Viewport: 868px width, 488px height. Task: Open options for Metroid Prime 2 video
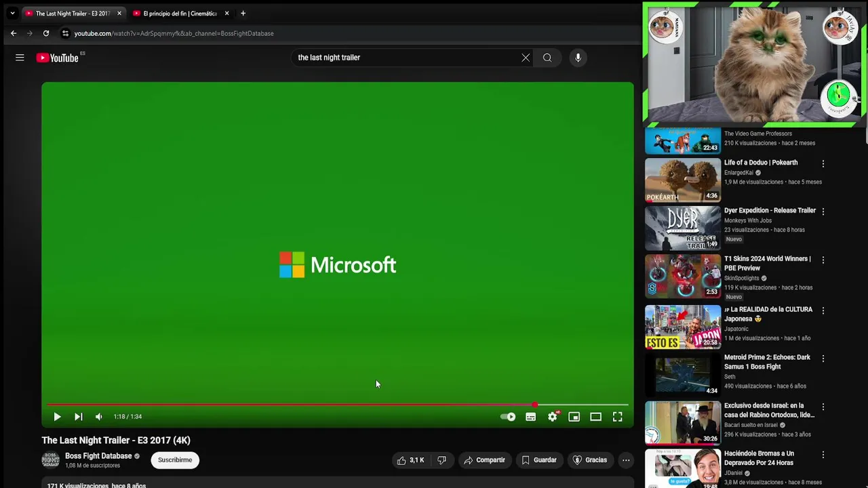click(823, 359)
